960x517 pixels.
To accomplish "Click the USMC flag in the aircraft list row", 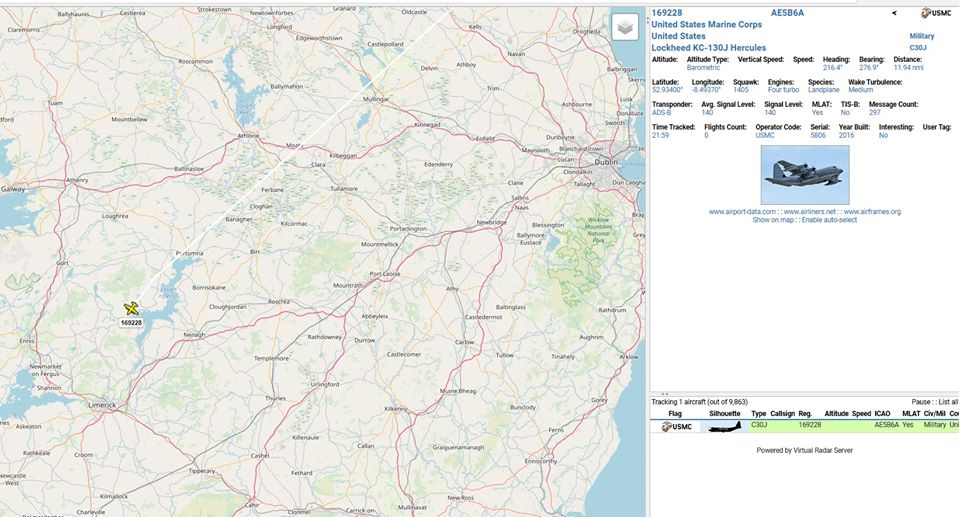I will coord(676,426).
